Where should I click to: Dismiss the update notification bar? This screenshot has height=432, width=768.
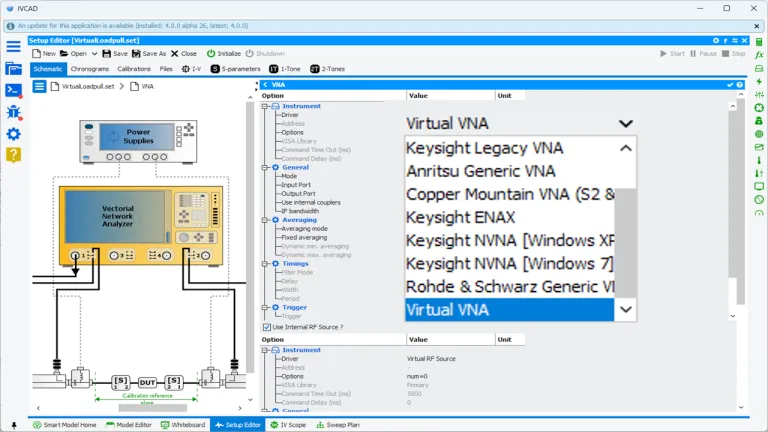tap(756, 26)
